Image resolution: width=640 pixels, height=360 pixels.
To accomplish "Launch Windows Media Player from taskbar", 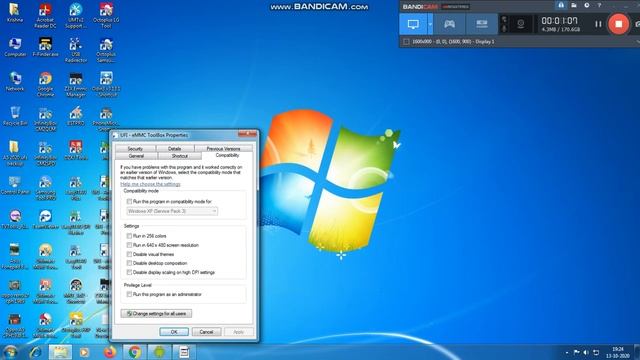I will pos(84,352).
